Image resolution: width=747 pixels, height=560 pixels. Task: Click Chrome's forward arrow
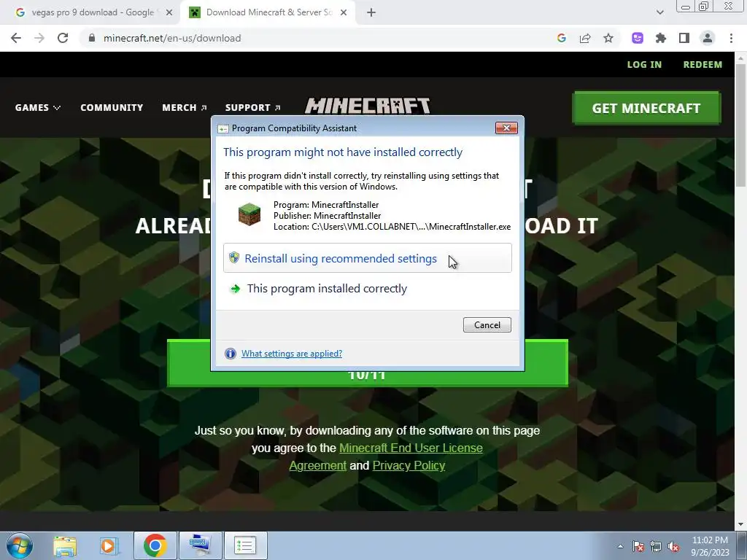pos(39,38)
